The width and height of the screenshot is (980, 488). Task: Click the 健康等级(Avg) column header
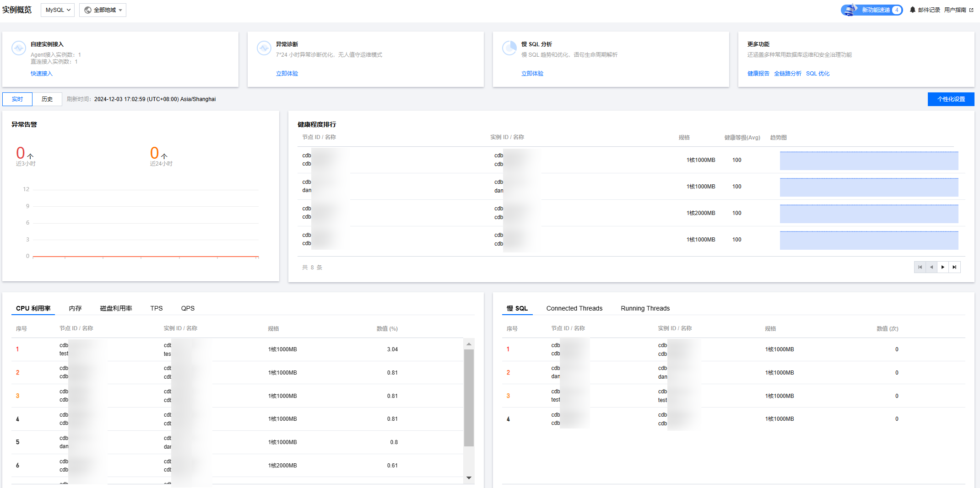[x=742, y=138]
